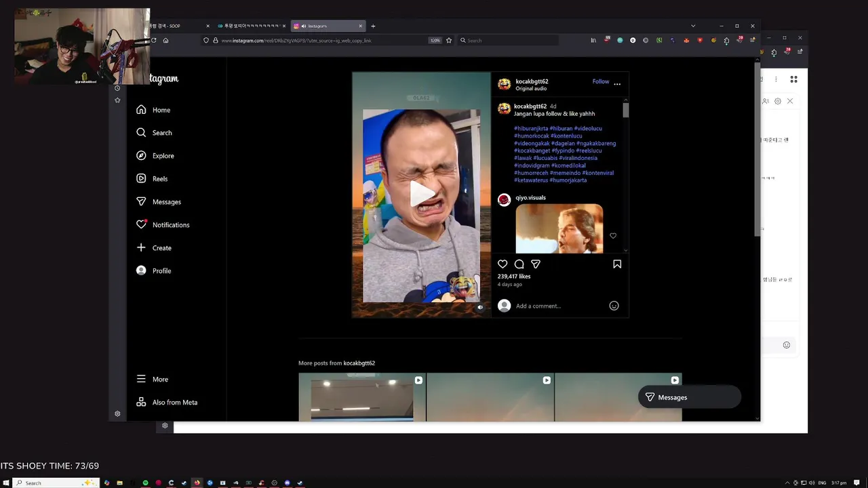Open taskbar notification center
868x488 pixels.
[855, 483]
